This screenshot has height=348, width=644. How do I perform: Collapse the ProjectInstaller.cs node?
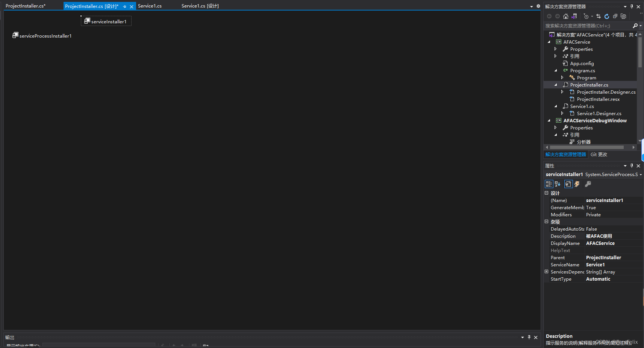click(x=556, y=85)
